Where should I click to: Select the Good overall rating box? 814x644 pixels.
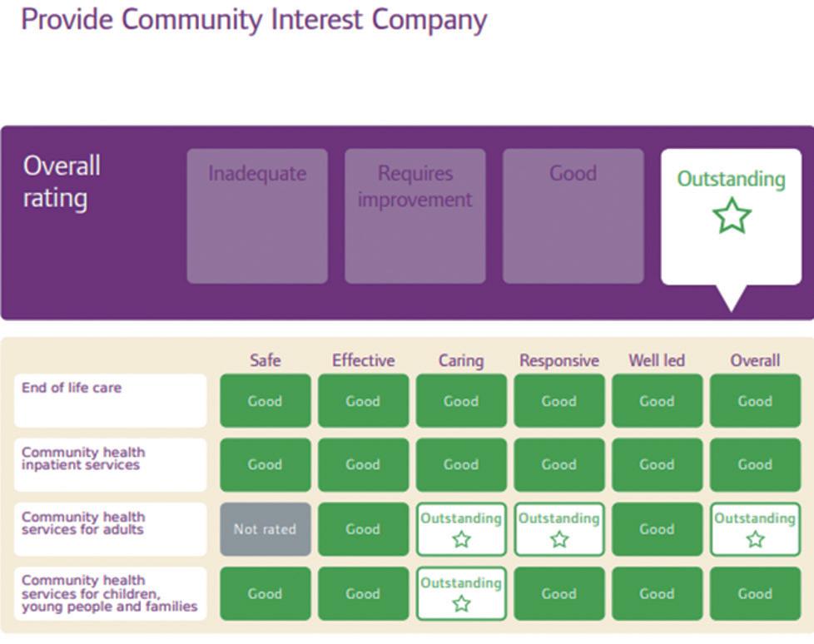coord(573,216)
